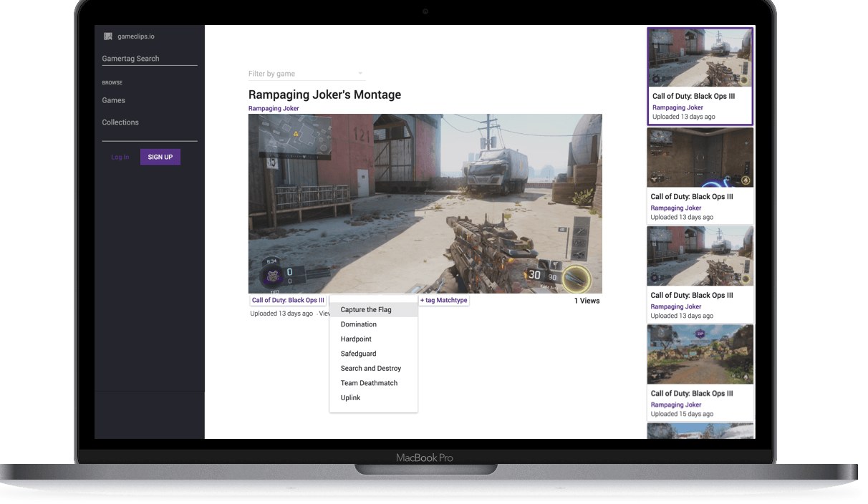
Task: Open the indoor brown-wall clip thumbnail
Action: (x=700, y=157)
